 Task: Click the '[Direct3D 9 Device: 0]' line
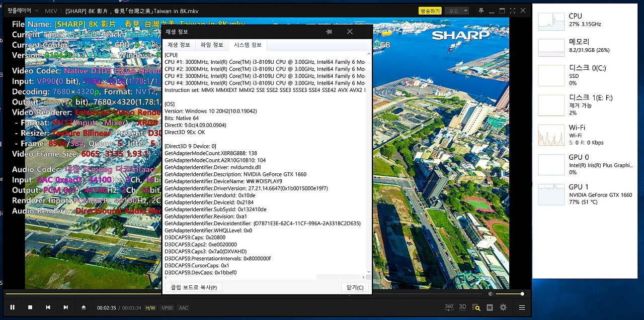[x=190, y=146]
